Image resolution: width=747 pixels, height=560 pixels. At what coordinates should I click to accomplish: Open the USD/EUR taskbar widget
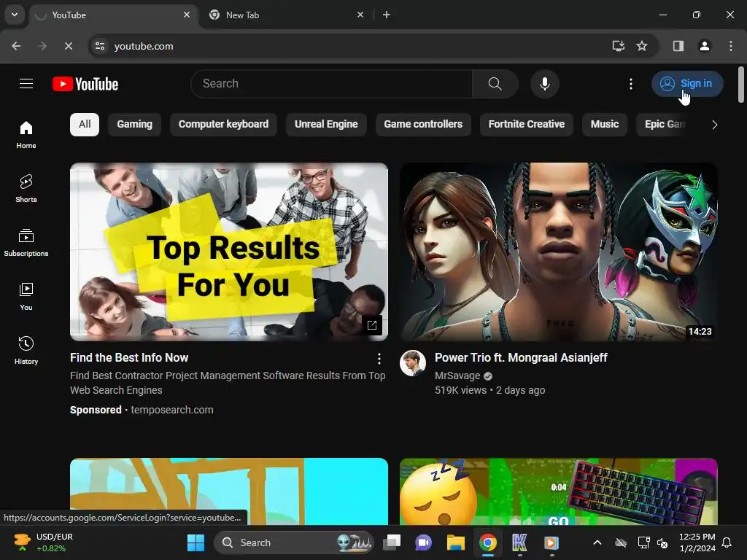pyautogui.click(x=44, y=542)
